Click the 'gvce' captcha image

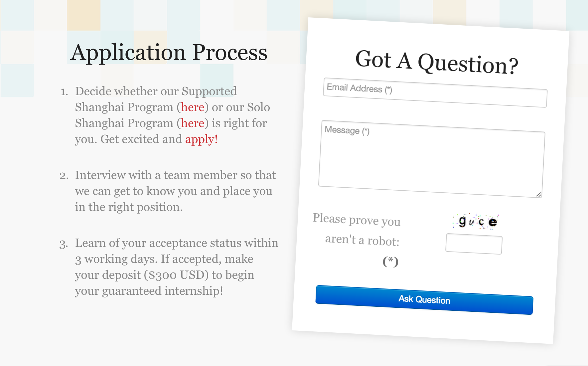(476, 221)
